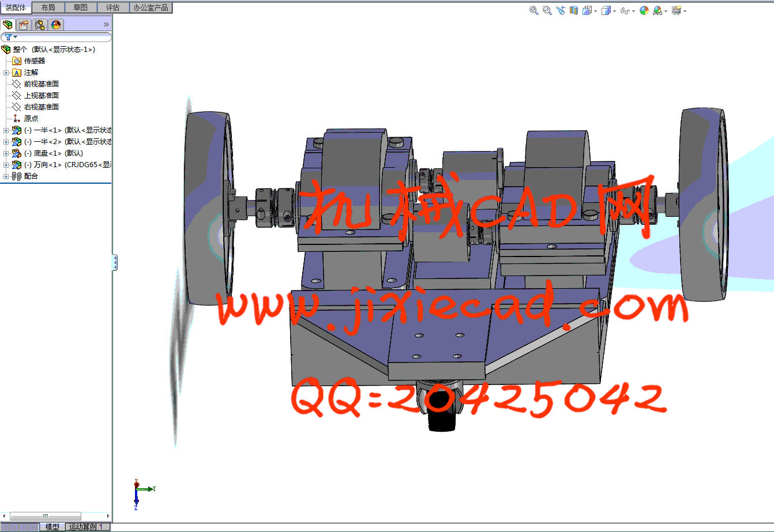The image size is (774, 532).
Task: Select the Previous View icon
Action: click(560, 10)
